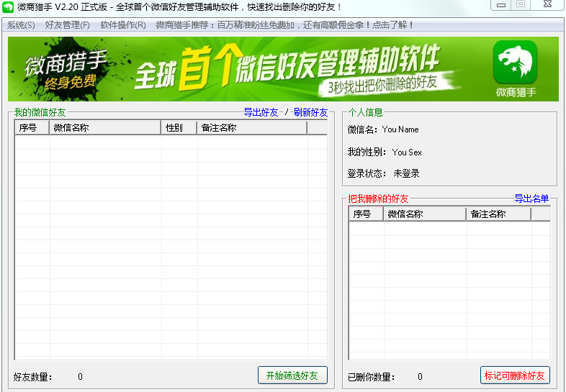The height and width of the screenshot is (392, 566).
Task: Click 备注名称 header in my friends list
Action: [x=251, y=128]
